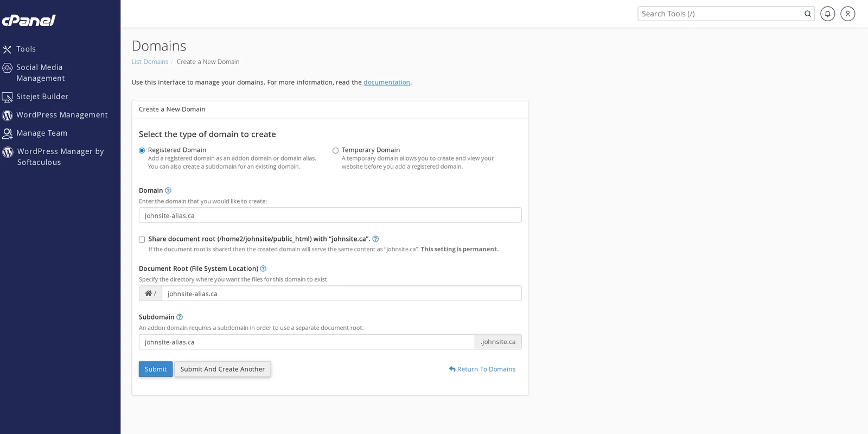The width and height of the screenshot is (868, 434).
Task: Click the Create a New Domain breadcrumb
Action: click(x=208, y=62)
